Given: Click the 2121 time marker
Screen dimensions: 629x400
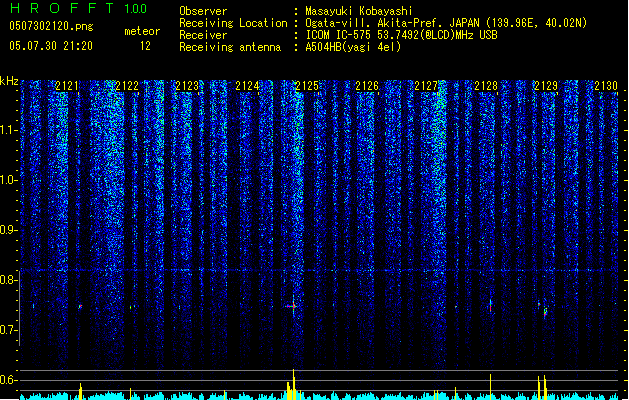Looking at the screenshot, I should [67, 86].
